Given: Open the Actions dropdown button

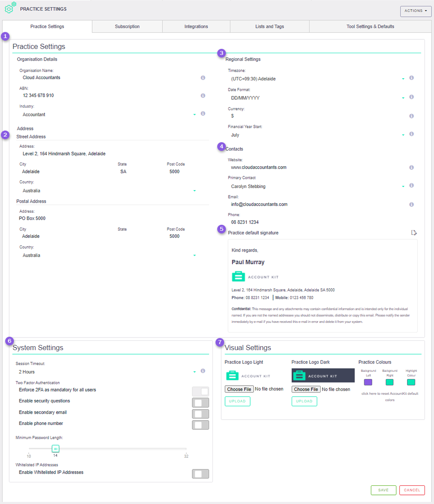Looking at the screenshot, I should point(416,11).
